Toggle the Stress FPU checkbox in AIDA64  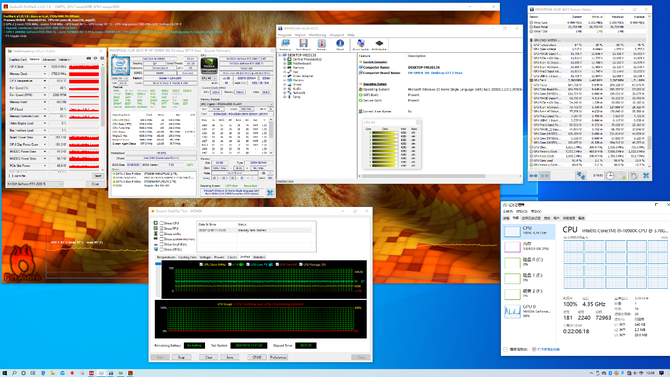[x=162, y=228]
